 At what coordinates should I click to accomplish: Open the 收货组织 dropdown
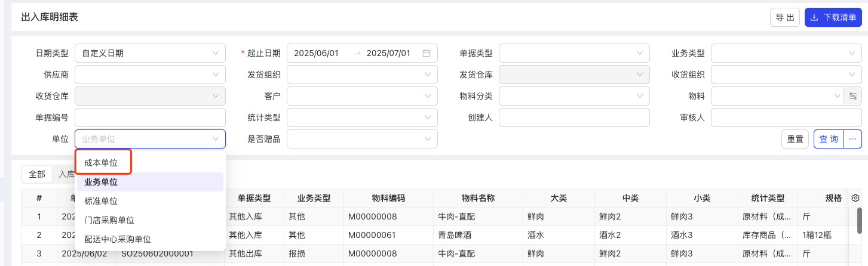[786, 75]
